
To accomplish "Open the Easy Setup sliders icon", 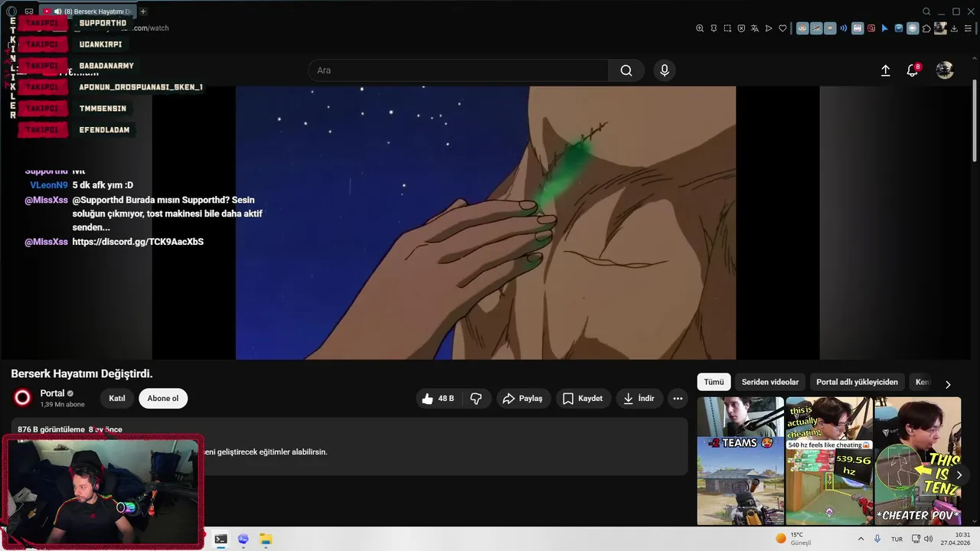I will (x=968, y=28).
